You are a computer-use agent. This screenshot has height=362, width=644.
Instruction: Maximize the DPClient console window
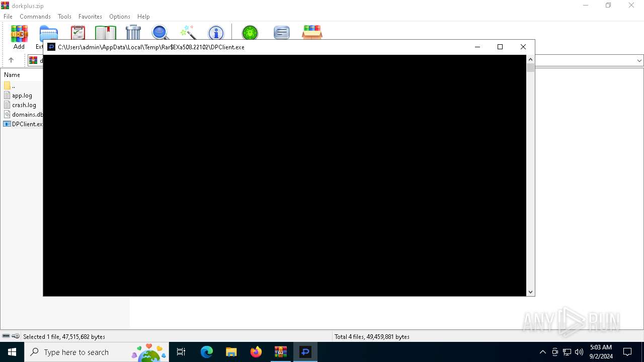point(500,47)
